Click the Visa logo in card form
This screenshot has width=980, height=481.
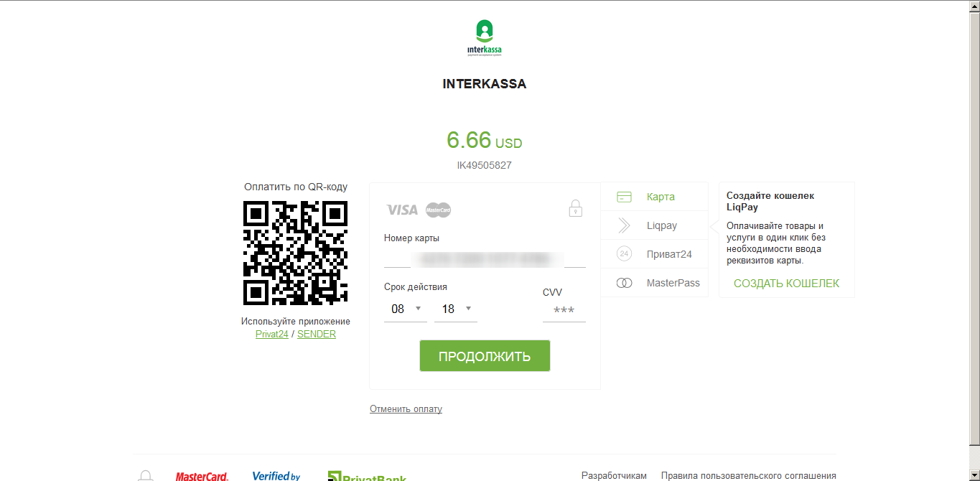[402, 210]
